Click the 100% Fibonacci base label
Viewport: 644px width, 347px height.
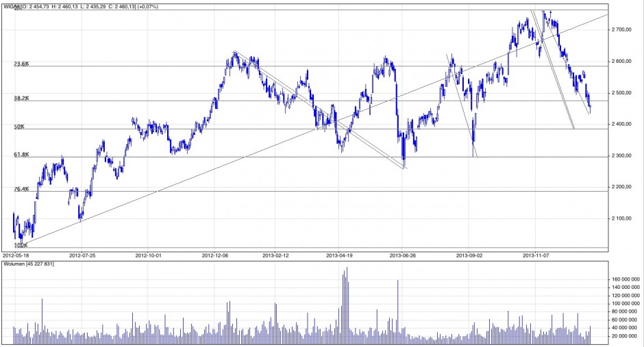click(x=21, y=245)
